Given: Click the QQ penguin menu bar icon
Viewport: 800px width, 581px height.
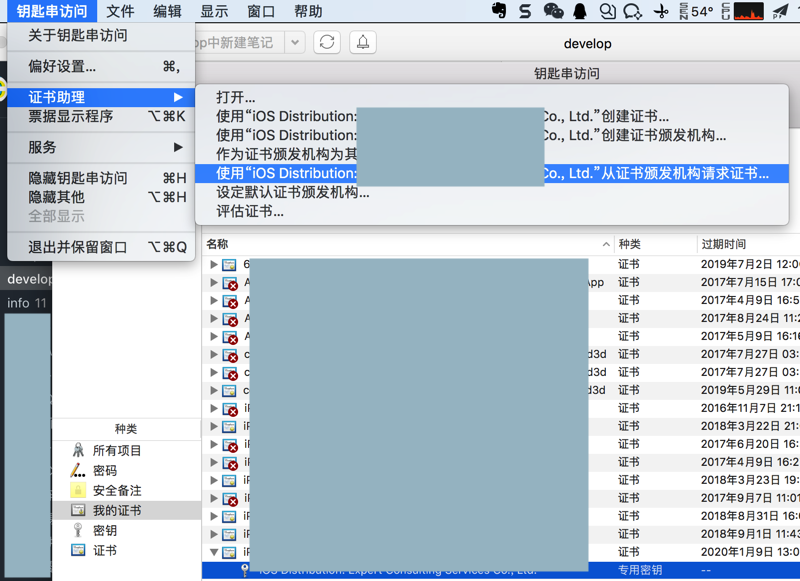Looking at the screenshot, I should (580, 11).
